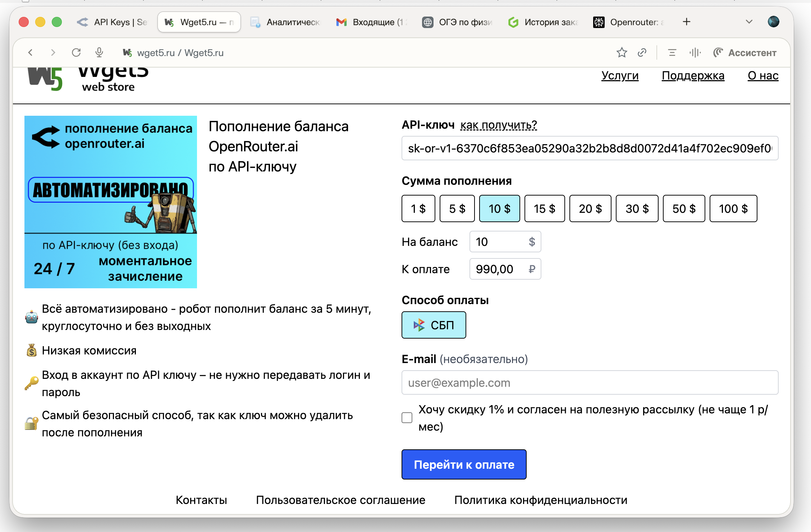Select the 5 $ amount
811x532 pixels.
(457, 208)
